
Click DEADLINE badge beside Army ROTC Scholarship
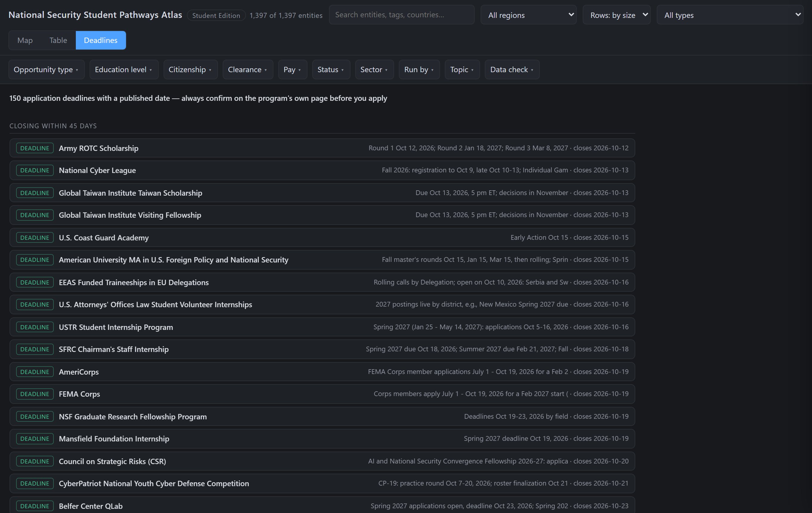35,148
